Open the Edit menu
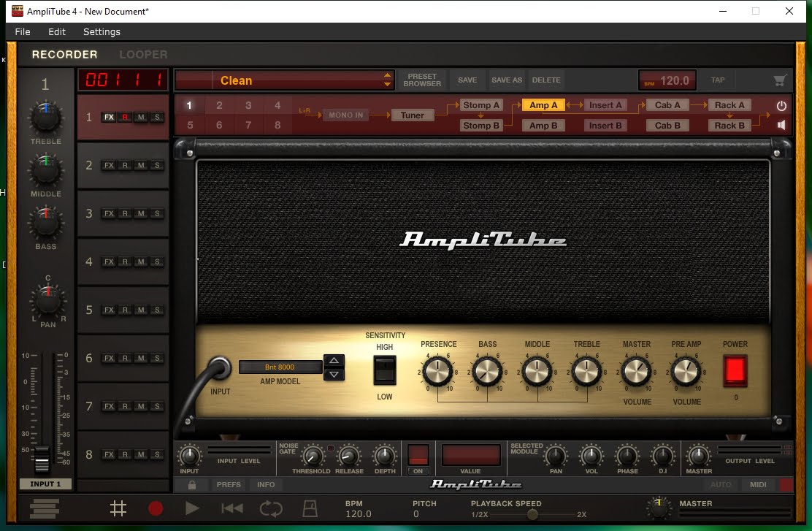Image resolution: width=812 pixels, height=531 pixels. click(57, 31)
